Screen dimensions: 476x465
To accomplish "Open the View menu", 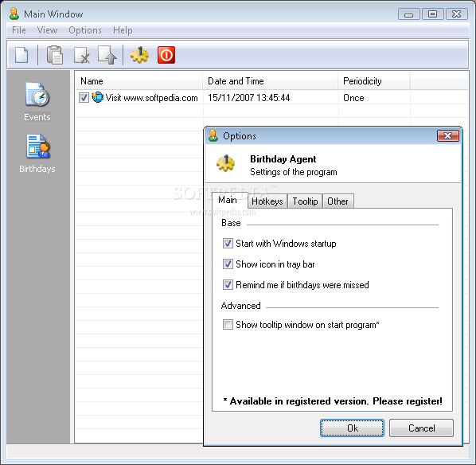I will pyautogui.click(x=47, y=30).
